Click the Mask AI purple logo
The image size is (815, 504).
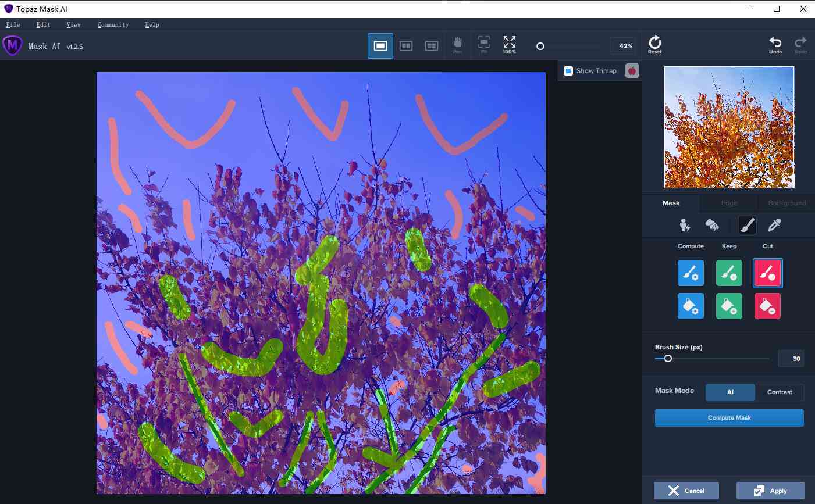[x=13, y=46]
